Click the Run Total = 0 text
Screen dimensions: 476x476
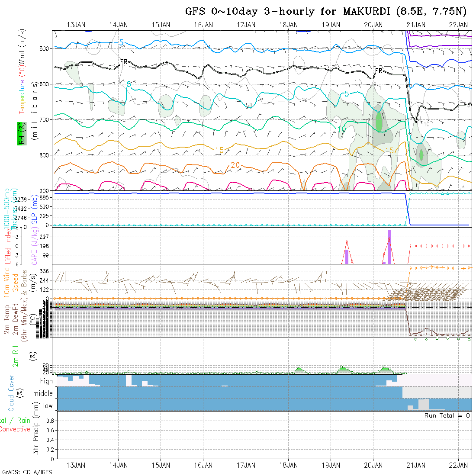click(x=447, y=415)
